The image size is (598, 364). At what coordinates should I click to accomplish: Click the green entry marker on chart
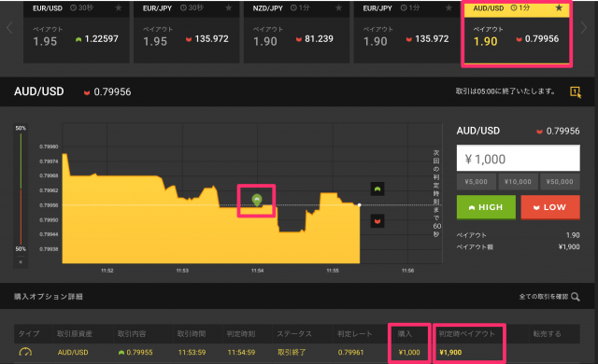click(x=257, y=200)
